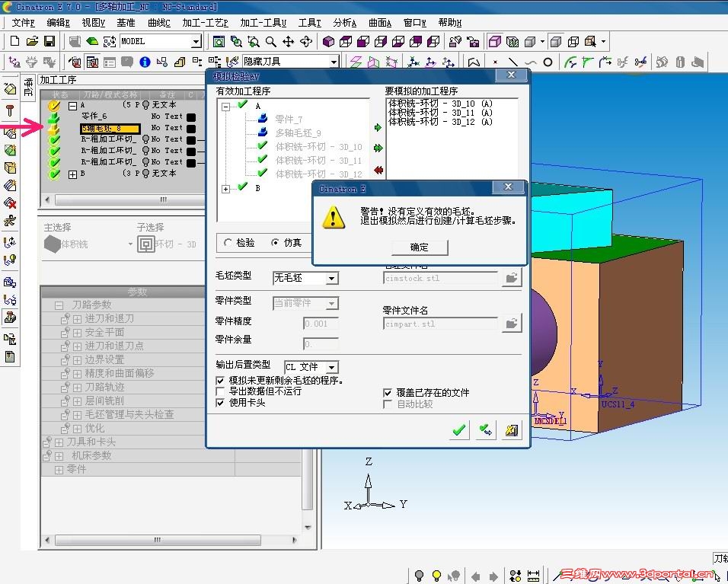Toggle 覆盖已存在的文件 checkbox

point(388,393)
